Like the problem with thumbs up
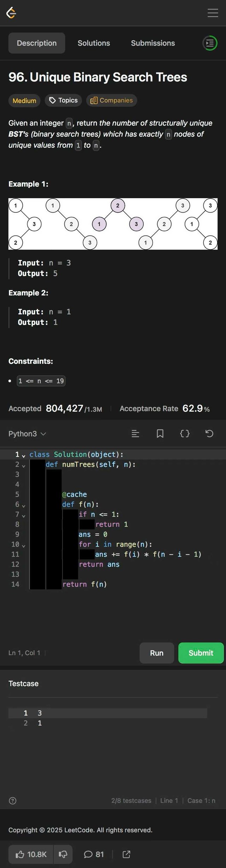This screenshot has height=868, width=226. (31, 854)
